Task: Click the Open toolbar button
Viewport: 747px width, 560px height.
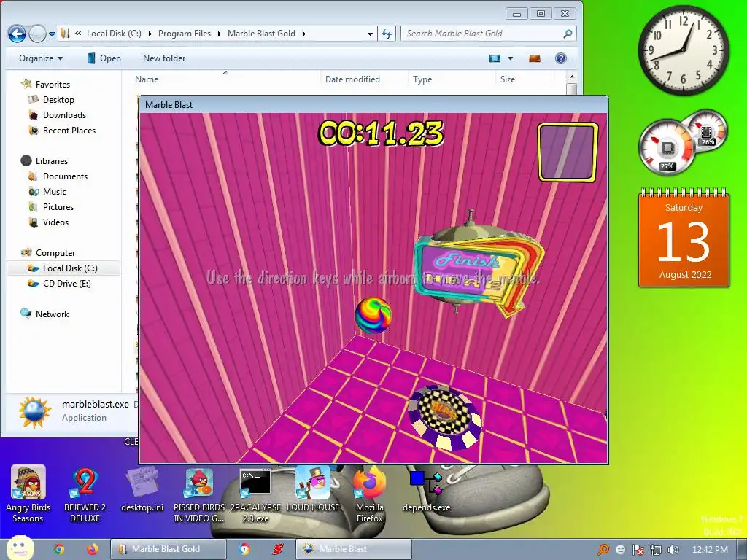Action: click(104, 58)
